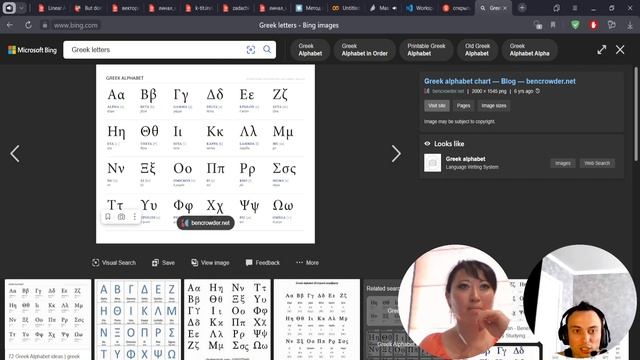
Task: Click the magnifier search icon
Action: 267,49
